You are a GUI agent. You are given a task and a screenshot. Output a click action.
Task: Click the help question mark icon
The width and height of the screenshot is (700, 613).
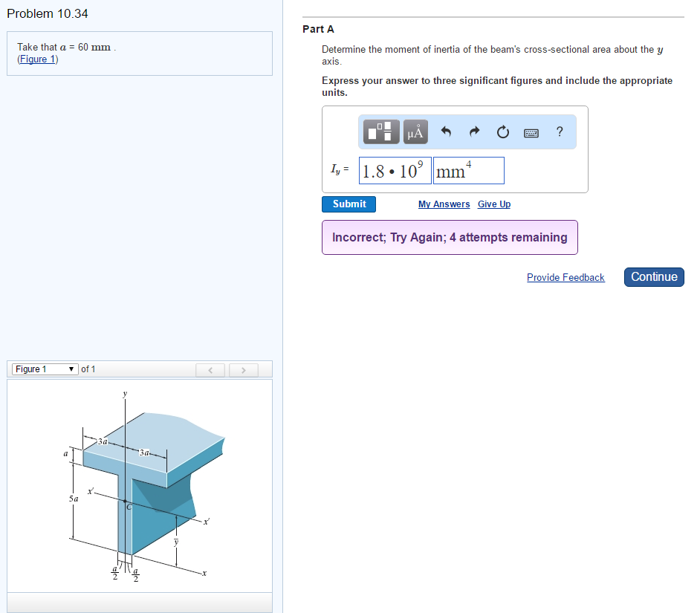pos(559,132)
